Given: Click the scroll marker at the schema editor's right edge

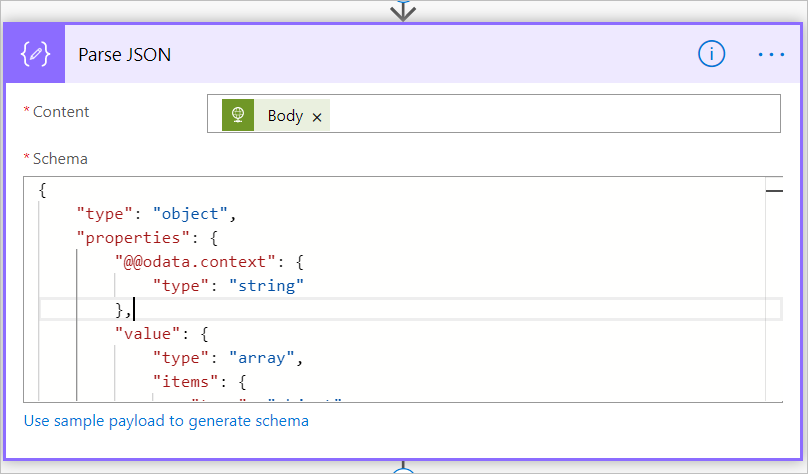Looking at the screenshot, I should point(773,188).
